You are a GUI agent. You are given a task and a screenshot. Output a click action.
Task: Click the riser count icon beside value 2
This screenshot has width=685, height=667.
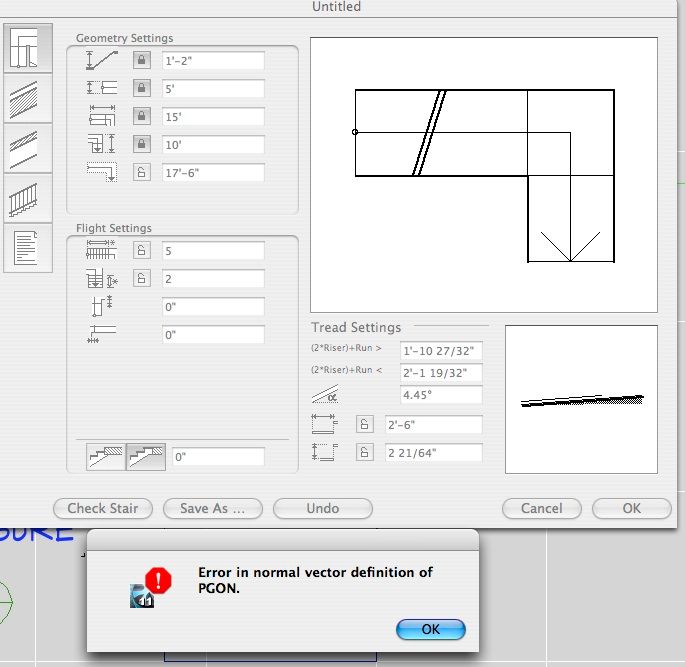click(101, 279)
